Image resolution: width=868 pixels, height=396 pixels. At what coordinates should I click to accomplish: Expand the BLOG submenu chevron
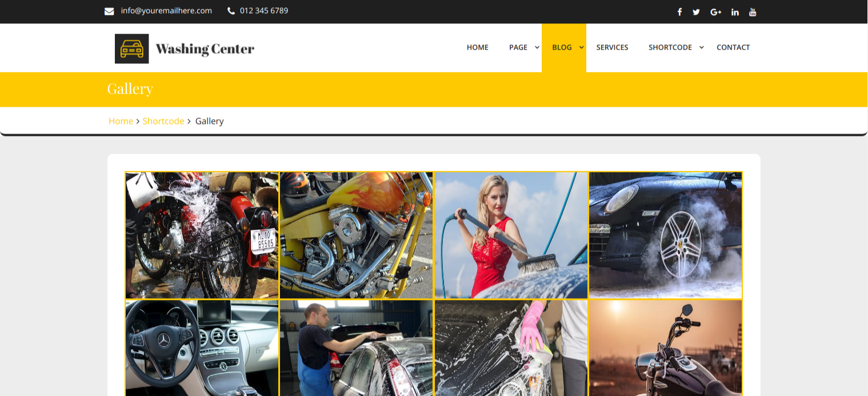click(x=582, y=47)
